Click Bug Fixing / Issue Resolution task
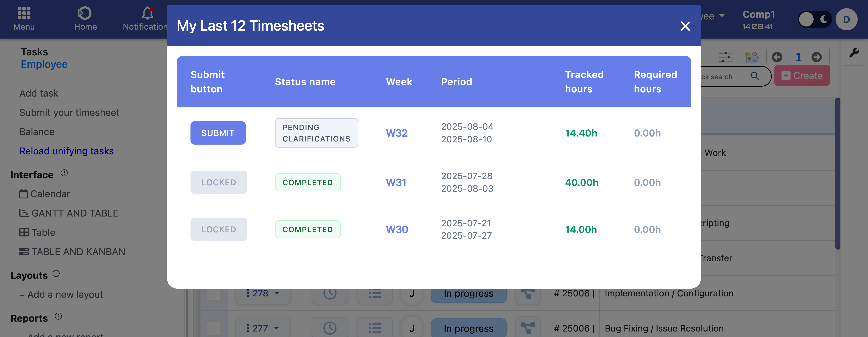Screen dimensions: 868x337 click(x=664, y=328)
